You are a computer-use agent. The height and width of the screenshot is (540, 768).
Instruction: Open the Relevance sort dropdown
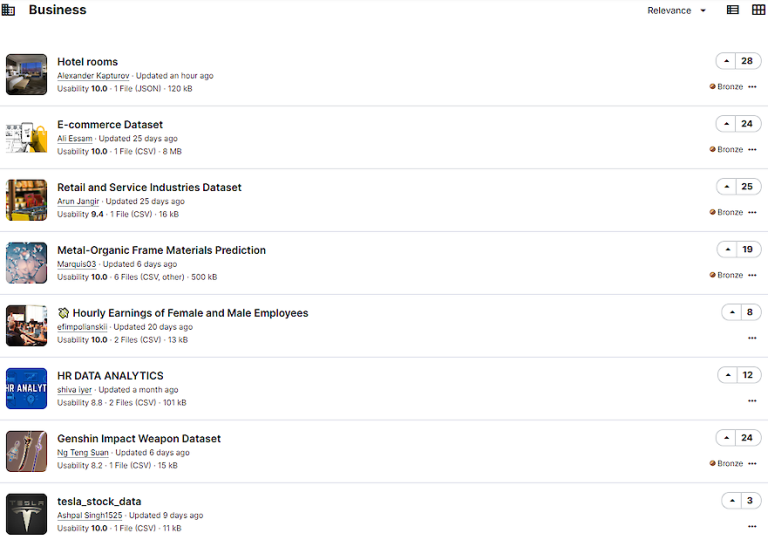(677, 11)
